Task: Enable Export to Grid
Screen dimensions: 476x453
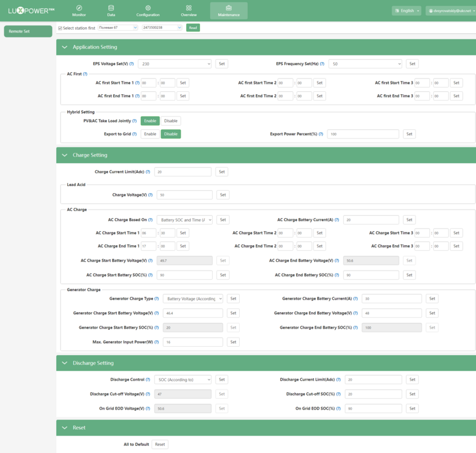Action: [150, 134]
